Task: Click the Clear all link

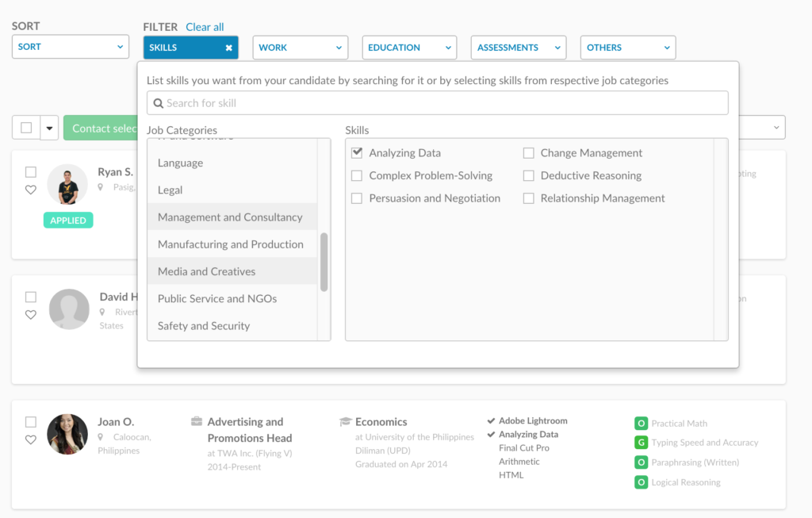Action: click(x=205, y=26)
